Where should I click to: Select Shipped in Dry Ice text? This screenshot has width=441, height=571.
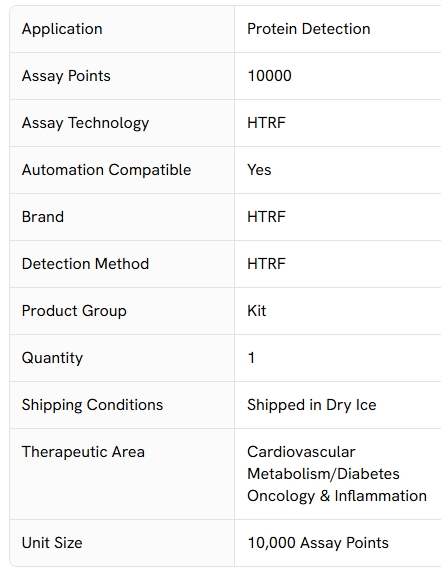tap(312, 405)
